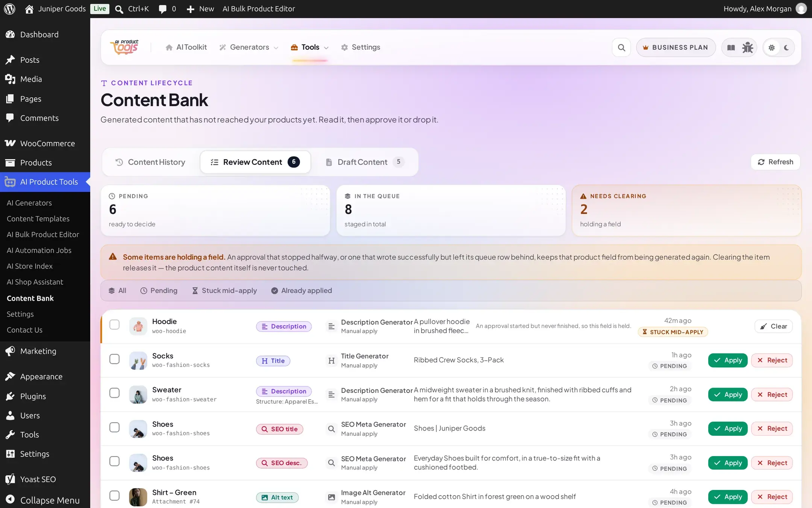This screenshot has width=812, height=508.
Task: Open the comments bubble in admin bar
Action: (167, 9)
